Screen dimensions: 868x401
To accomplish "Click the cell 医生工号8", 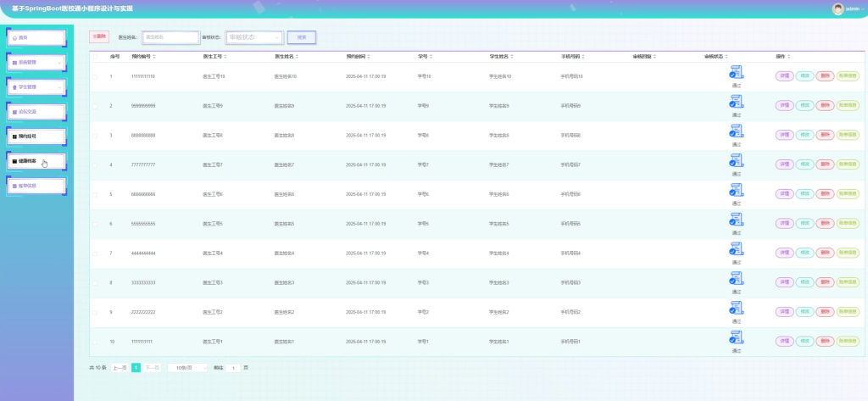I will click(x=213, y=135).
